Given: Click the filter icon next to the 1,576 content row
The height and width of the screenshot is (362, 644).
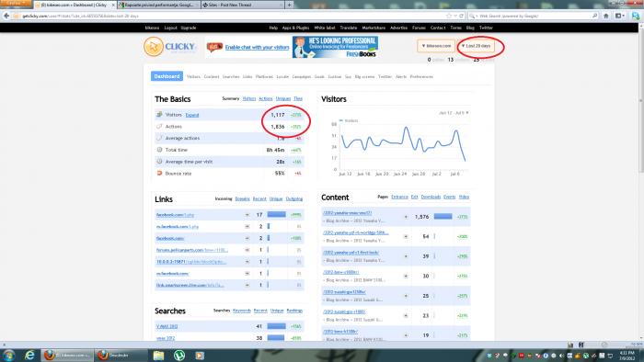Looking at the screenshot, I should [x=406, y=217].
